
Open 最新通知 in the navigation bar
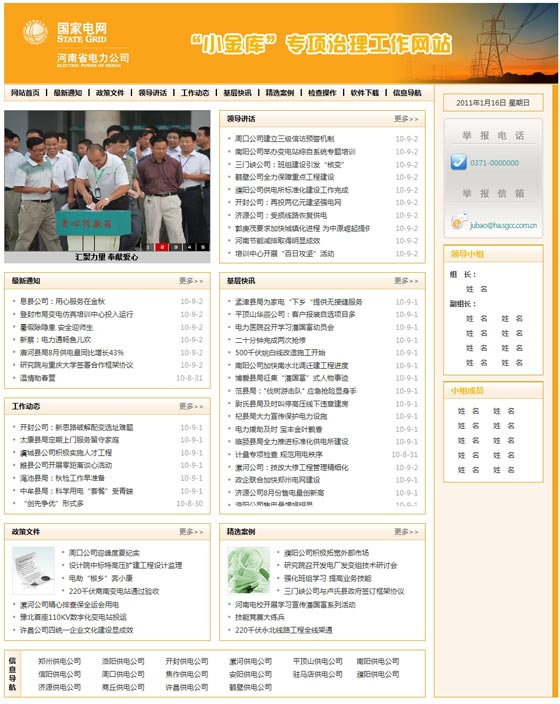click(68, 92)
